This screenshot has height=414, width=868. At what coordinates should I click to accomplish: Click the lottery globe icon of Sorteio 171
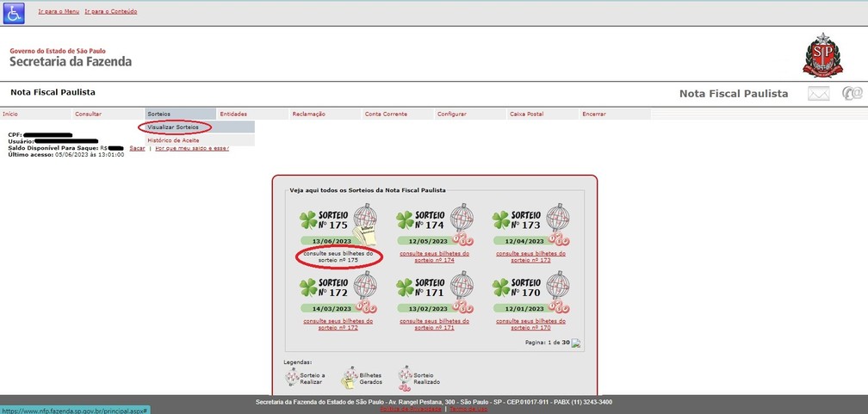coord(462,285)
